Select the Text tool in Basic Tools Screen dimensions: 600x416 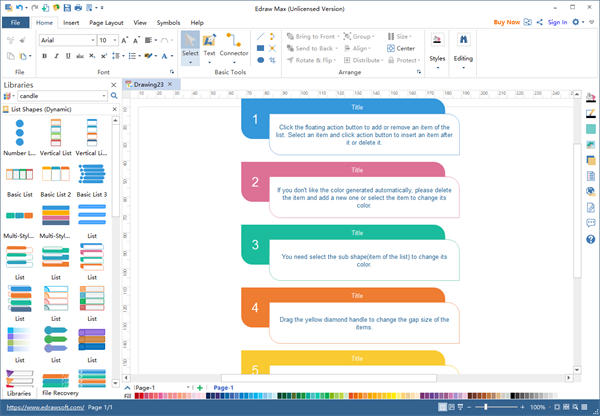(209, 46)
